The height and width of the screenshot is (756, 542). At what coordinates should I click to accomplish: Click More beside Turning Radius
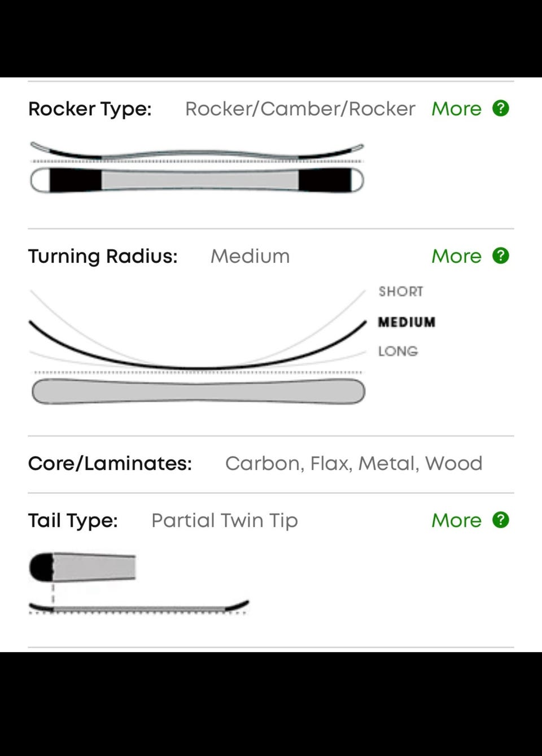pos(456,256)
